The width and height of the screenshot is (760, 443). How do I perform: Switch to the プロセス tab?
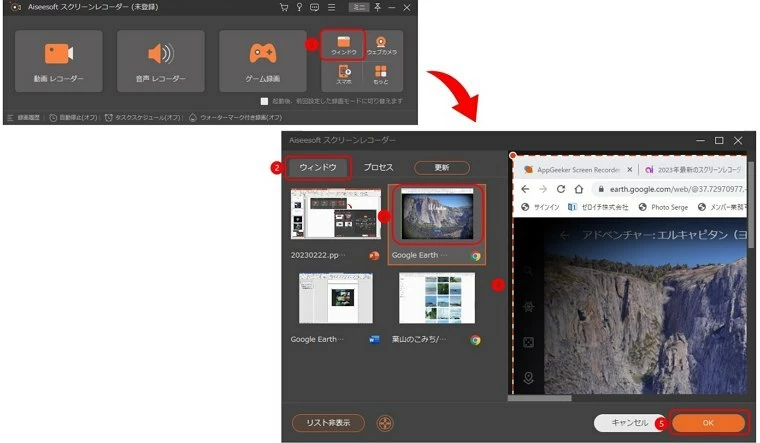(x=378, y=167)
